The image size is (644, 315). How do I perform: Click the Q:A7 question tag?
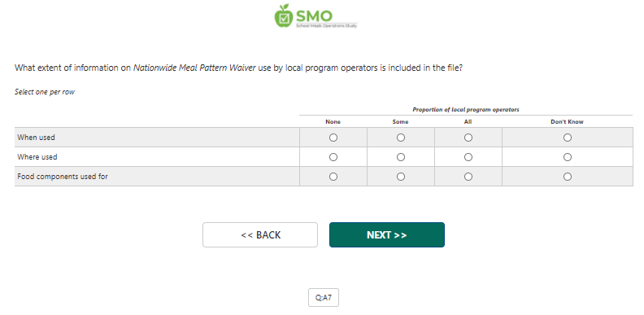coord(324,297)
